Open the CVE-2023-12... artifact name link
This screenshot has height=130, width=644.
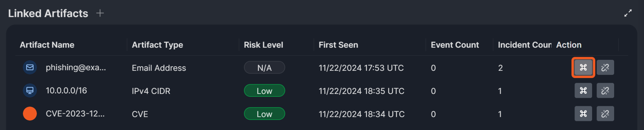[75, 114]
